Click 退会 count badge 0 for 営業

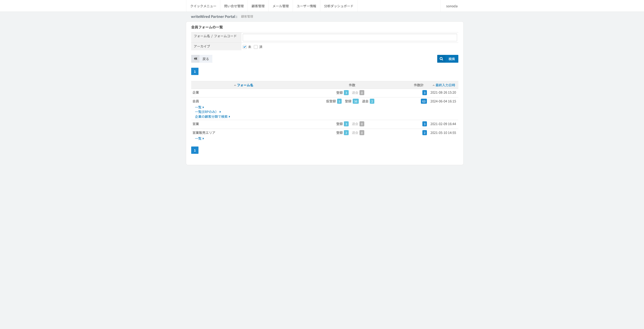coord(362,124)
